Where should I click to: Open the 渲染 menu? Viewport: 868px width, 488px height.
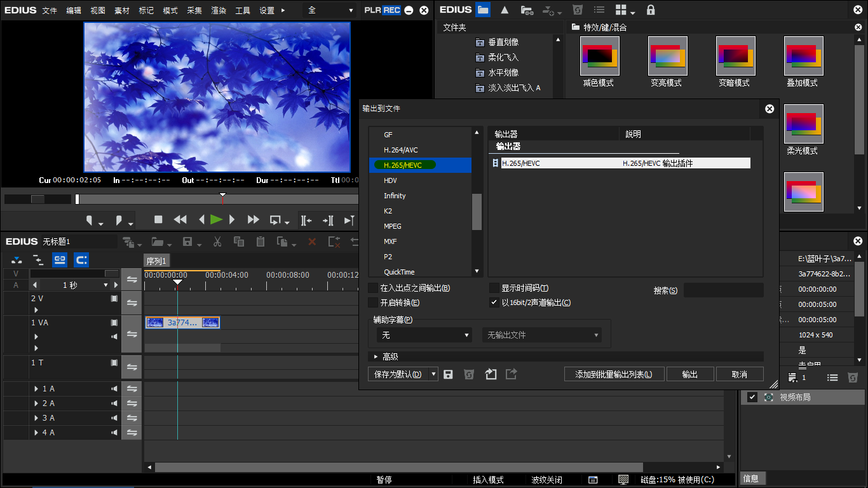click(219, 11)
